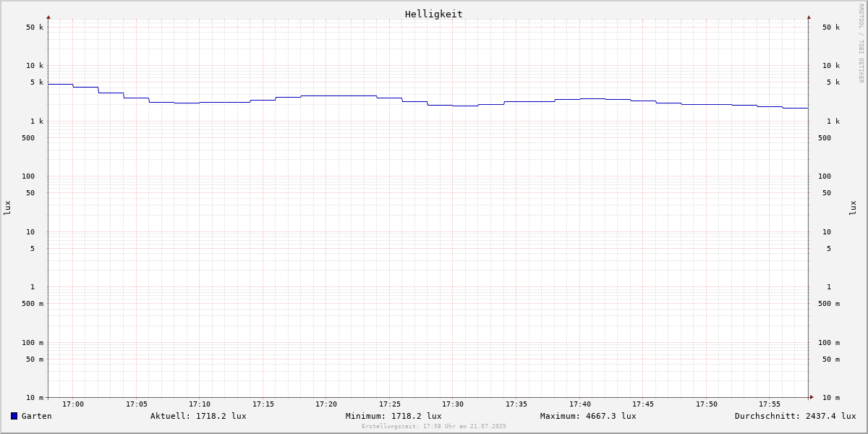Image resolution: width=868 pixels, height=434 pixels.
Task: Click the Erstellungszeit timestamp footer text
Action: point(434,427)
